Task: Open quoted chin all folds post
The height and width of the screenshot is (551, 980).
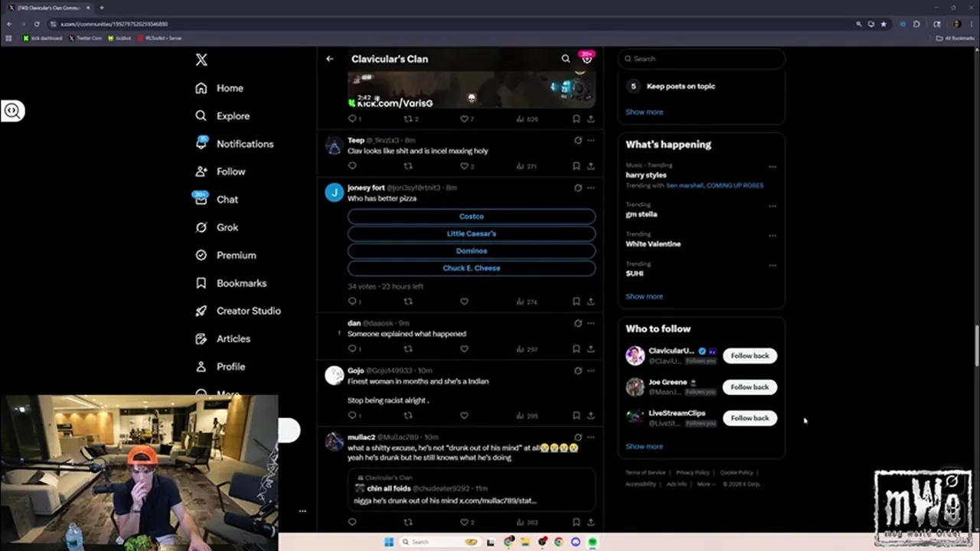Action: click(472, 490)
